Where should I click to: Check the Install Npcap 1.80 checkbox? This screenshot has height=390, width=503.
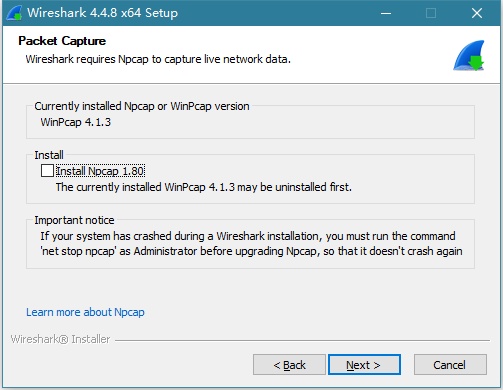[x=47, y=171]
